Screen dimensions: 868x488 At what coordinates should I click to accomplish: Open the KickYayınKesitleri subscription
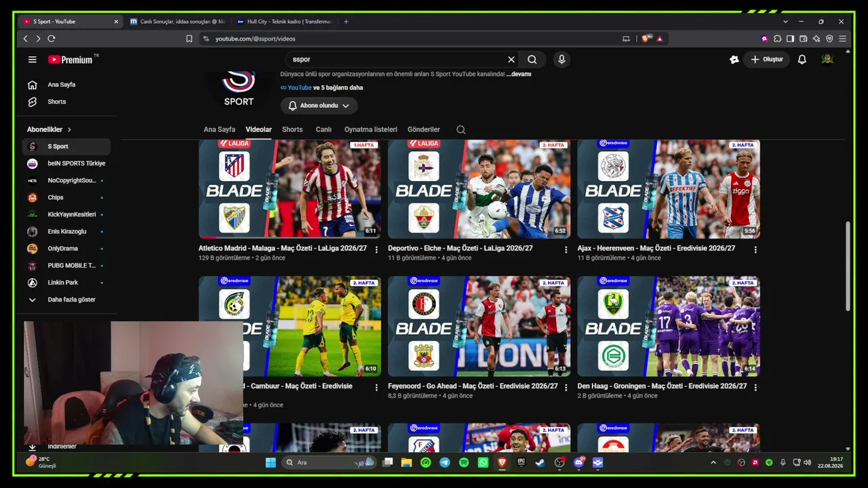pos(66,214)
